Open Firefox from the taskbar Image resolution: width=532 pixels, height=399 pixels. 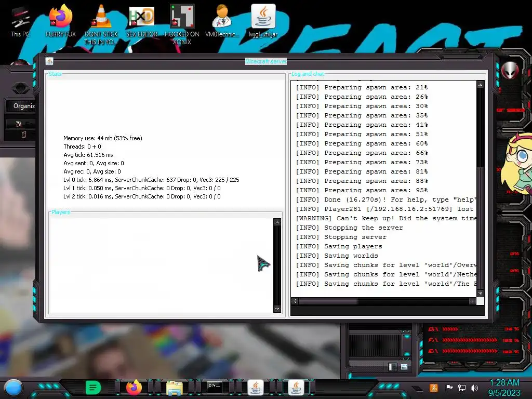click(134, 388)
